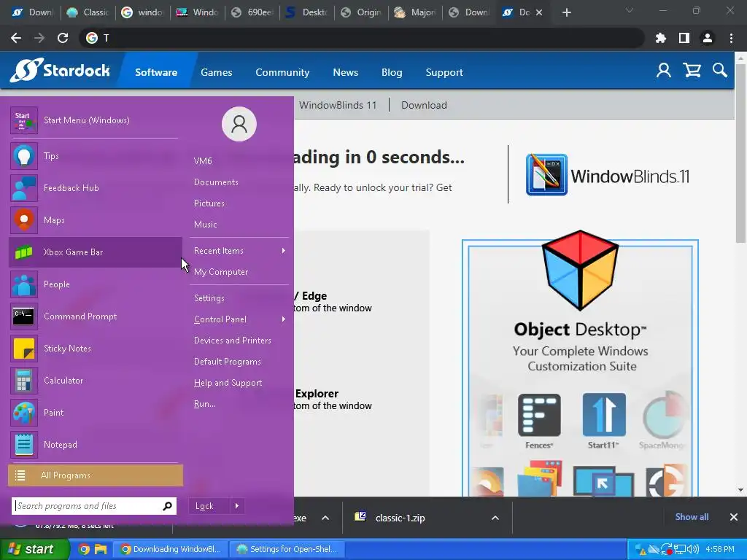Open Chrome extensions puzzle icon
This screenshot has height=560, width=747.
661,38
